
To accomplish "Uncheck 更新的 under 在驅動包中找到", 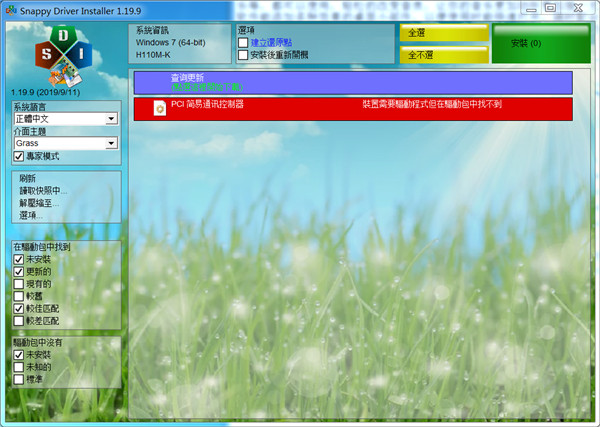I will point(19,271).
